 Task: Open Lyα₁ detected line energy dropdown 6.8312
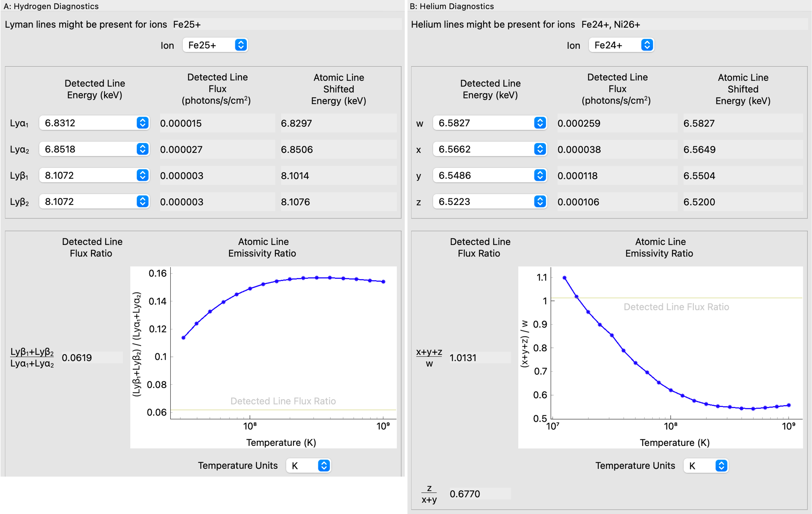(95, 123)
